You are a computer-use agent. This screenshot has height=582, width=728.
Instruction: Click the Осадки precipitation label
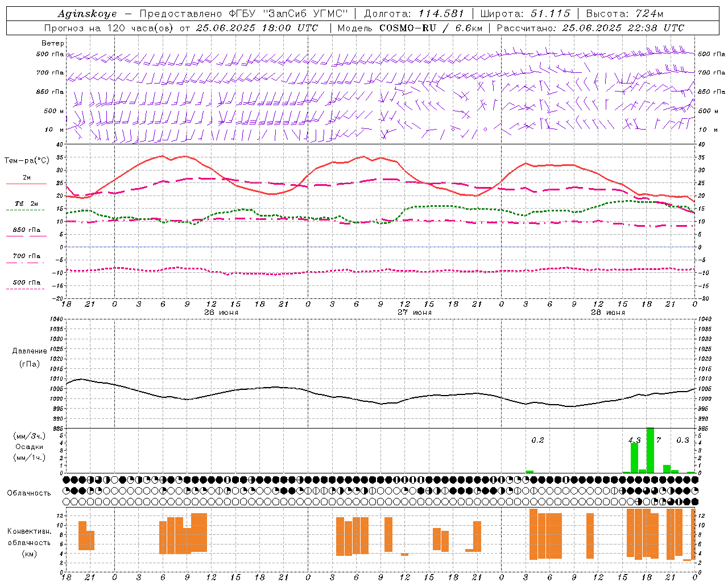click(29, 447)
